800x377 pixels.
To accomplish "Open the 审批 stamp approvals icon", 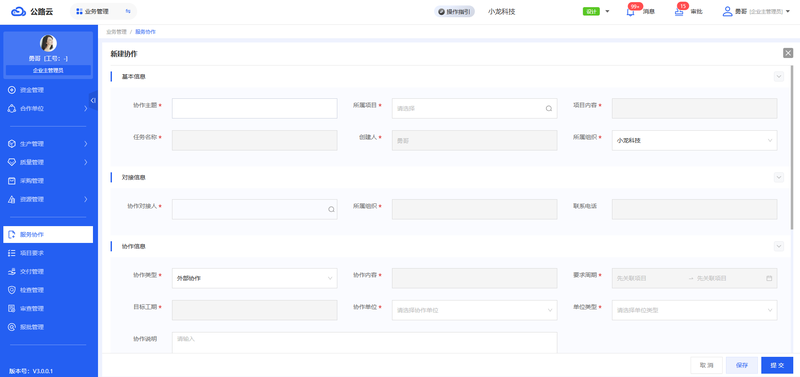I will (x=679, y=12).
